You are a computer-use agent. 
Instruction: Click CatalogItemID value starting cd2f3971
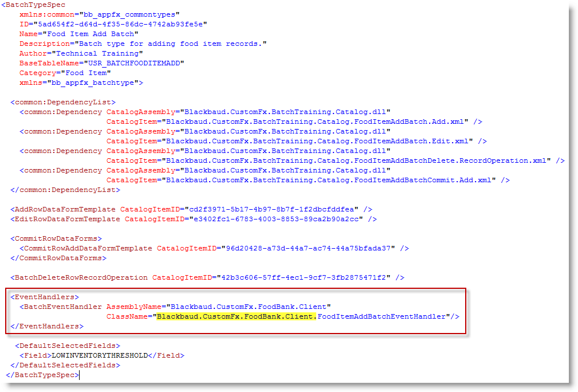[x=272, y=209]
